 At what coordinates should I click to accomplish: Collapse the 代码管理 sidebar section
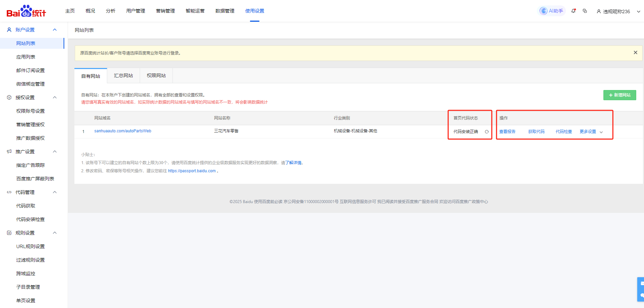point(55,192)
